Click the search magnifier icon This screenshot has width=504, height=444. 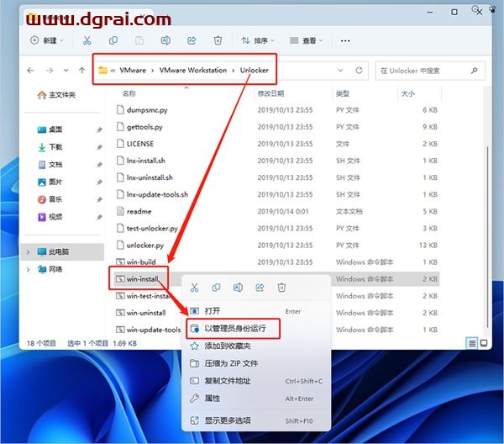coord(474,71)
